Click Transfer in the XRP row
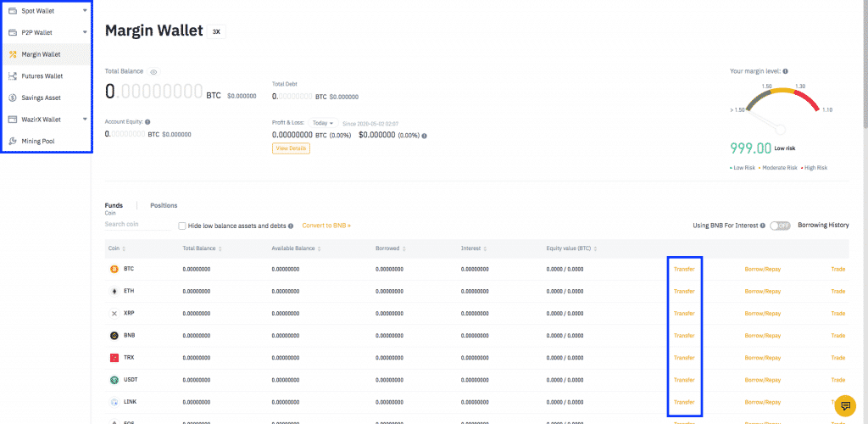868x424 pixels. [684, 313]
